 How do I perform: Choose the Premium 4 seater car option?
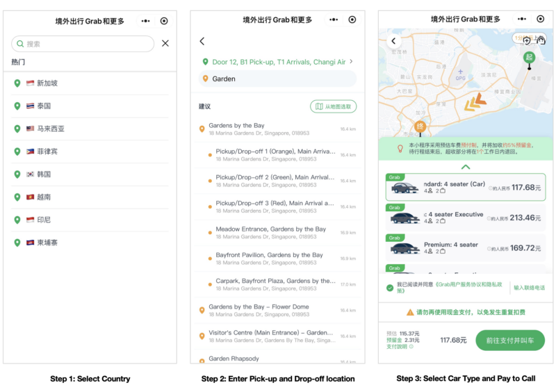(x=465, y=247)
